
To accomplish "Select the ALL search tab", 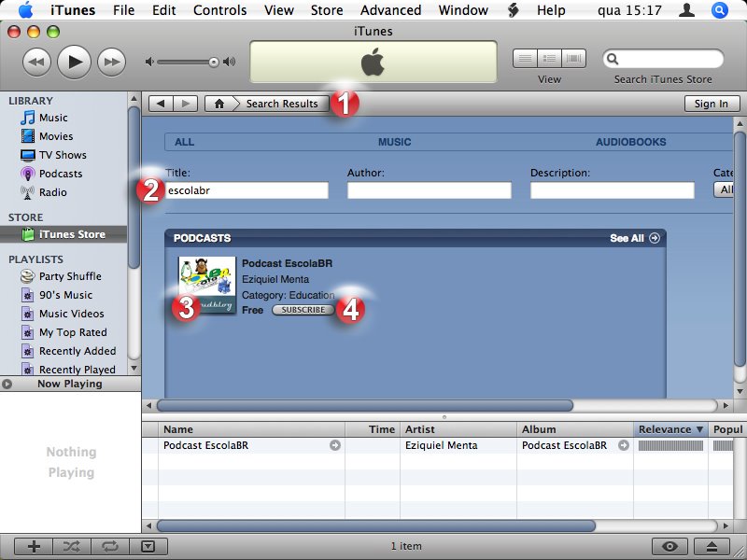I will point(184,142).
